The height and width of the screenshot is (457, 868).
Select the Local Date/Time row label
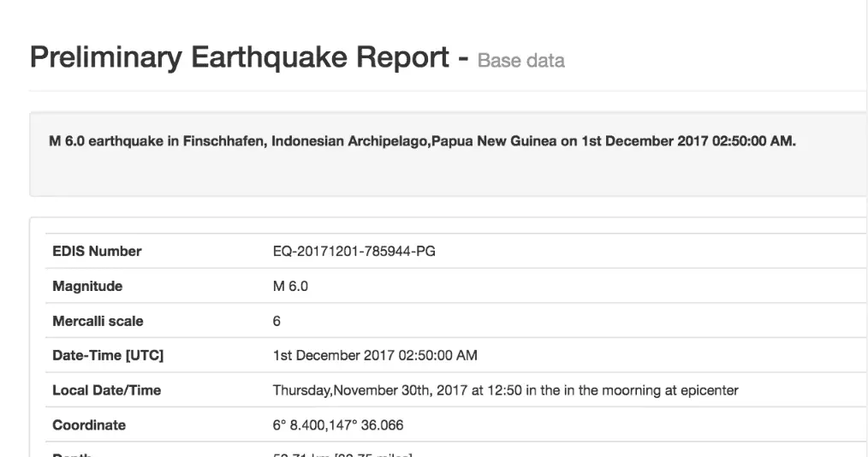pyautogui.click(x=106, y=390)
